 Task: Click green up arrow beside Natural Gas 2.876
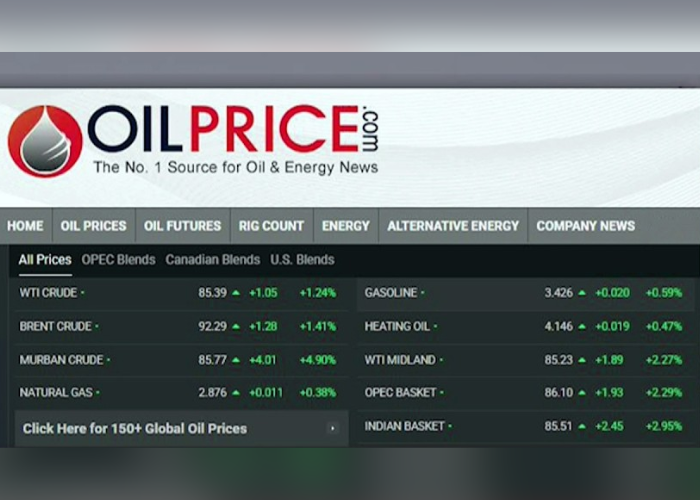[236, 393]
